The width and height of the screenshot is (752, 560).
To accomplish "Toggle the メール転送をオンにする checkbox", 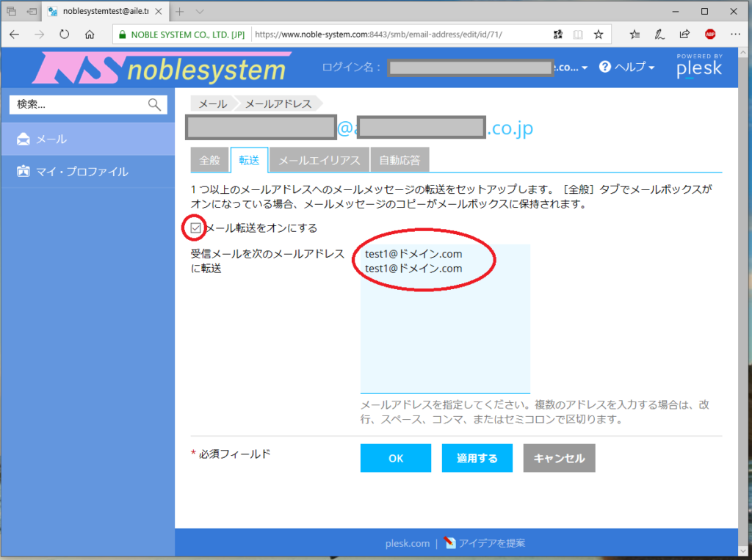I will pos(196,228).
